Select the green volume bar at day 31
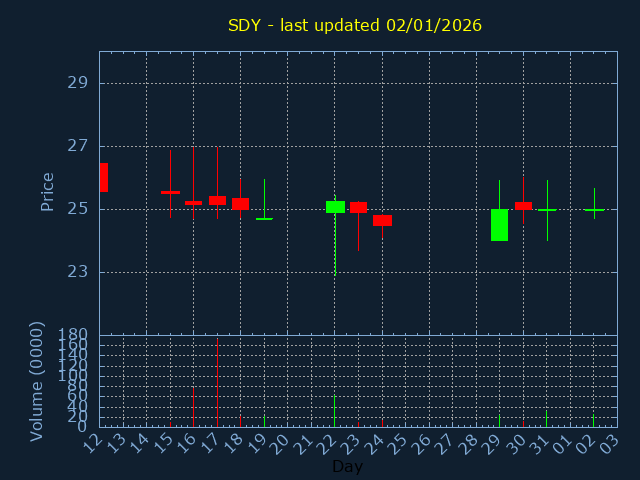The image size is (640, 480). click(x=546, y=418)
